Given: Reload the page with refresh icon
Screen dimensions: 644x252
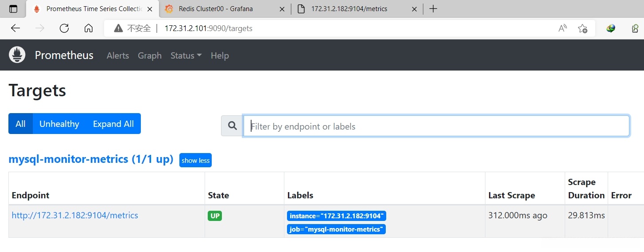Looking at the screenshot, I should point(64,28).
